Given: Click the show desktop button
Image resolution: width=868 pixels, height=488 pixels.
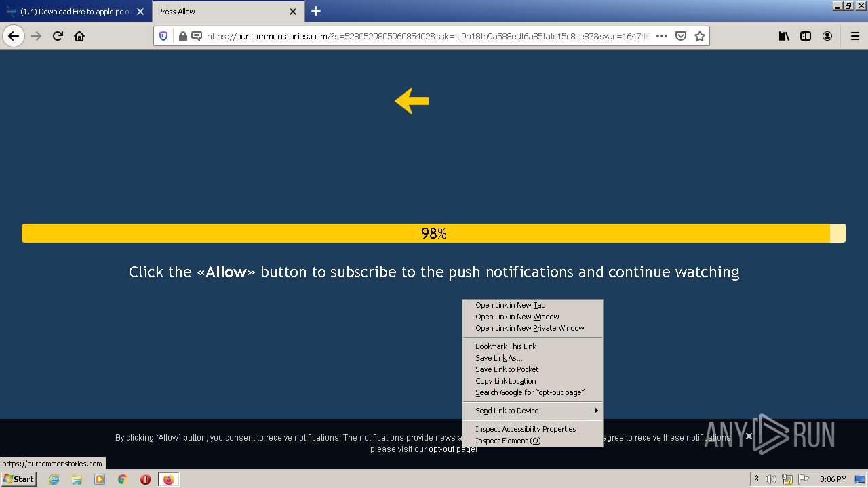Looking at the screenshot, I should click(861, 479).
